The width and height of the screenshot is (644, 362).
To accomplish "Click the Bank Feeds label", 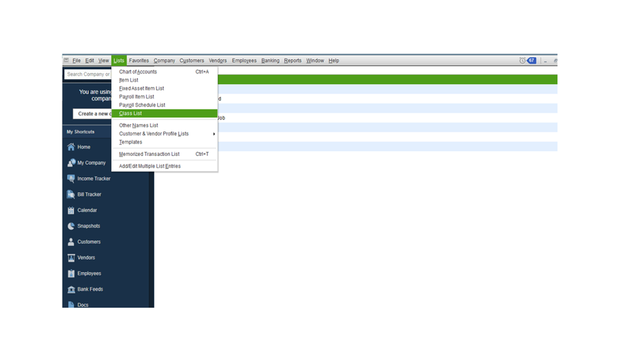I will point(90,289).
